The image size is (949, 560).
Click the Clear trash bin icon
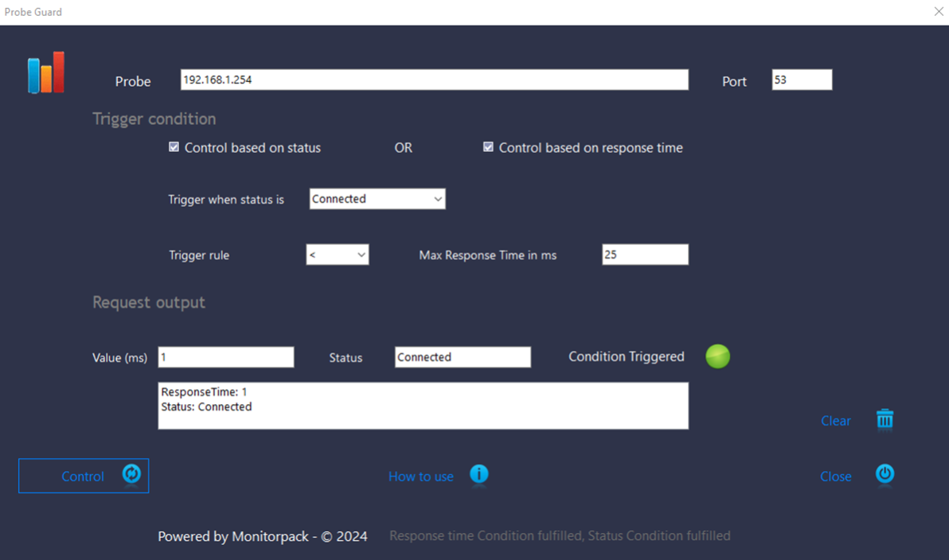885,419
